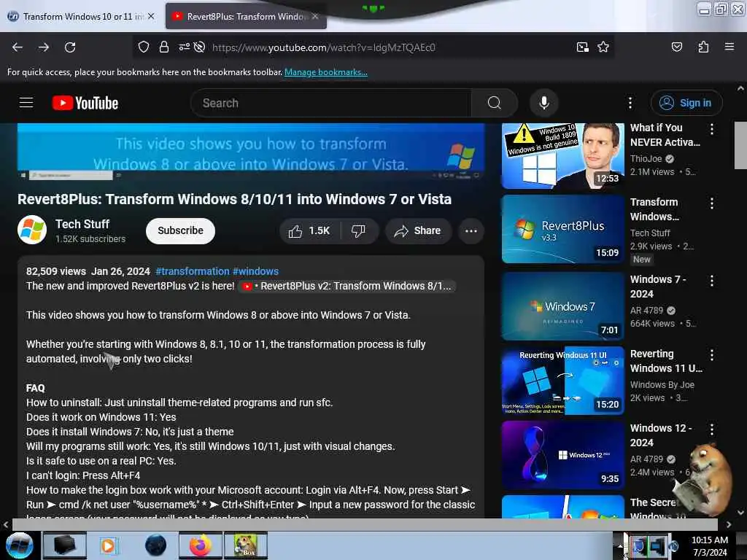Open the site permissions icon in address bar
The width and height of the screenshot is (747, 560).
(184, 47)
